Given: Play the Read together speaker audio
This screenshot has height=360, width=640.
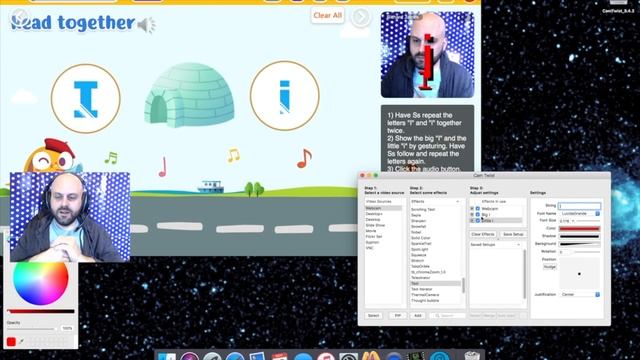Looking at the screenshot, I should point(146,25).
